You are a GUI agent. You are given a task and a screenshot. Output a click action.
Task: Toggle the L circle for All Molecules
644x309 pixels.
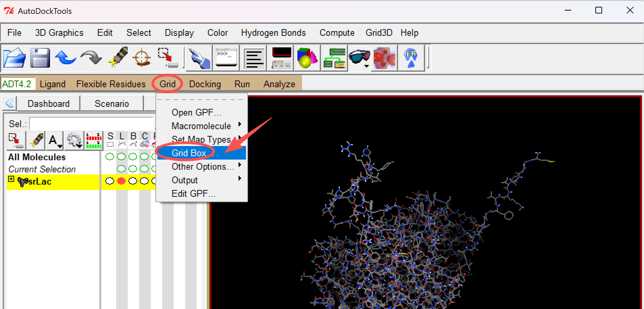[x=121, y=157]
